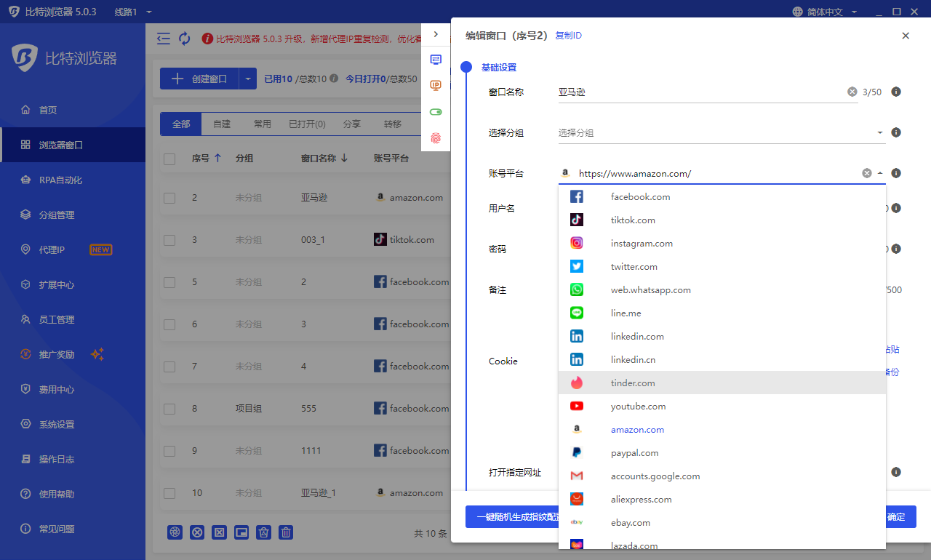Select tinder.com from the platform list
This screenshot has width=931, height=560.
pyautogui.click(x=633, y=383)
